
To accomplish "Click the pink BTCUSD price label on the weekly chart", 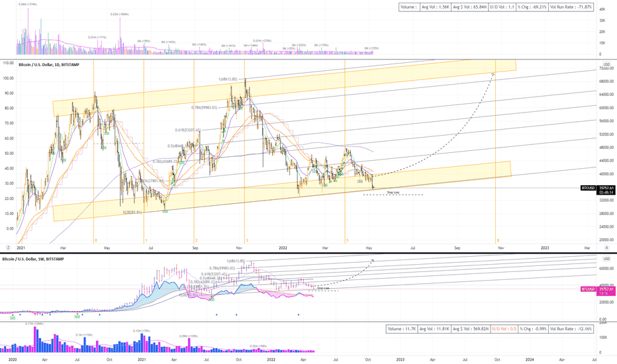I will pyautogui.click(x=589, y=289).
